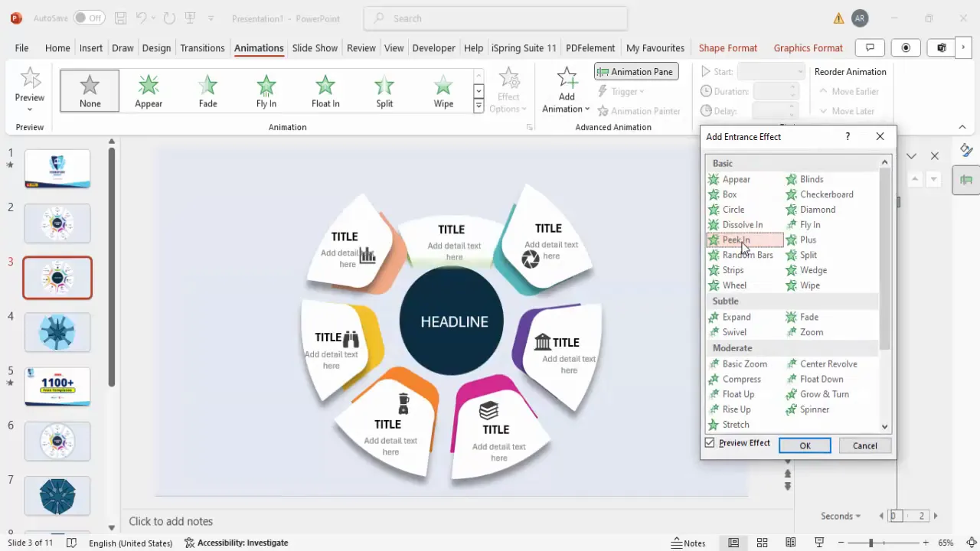Choose Checkerboard entrance effect
The image size is (980, 551).
coord(819,194)
